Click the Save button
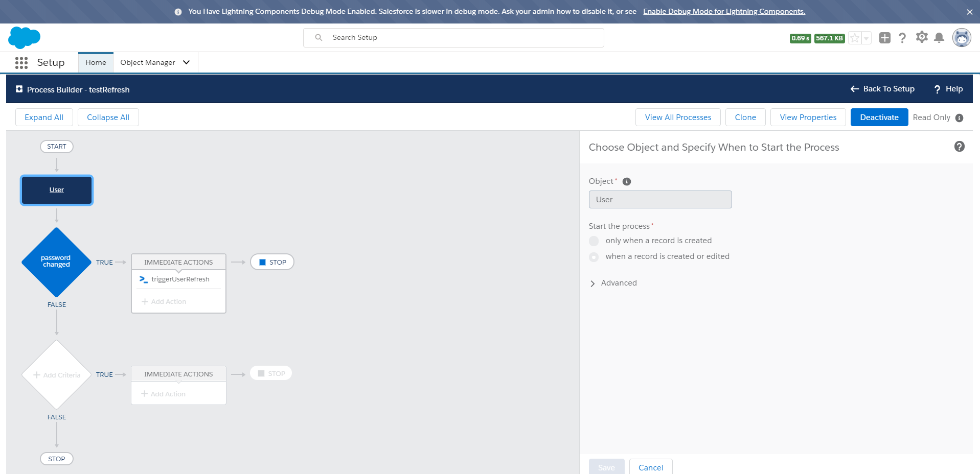This screenshot has height=474, width=980. (606, 467)
